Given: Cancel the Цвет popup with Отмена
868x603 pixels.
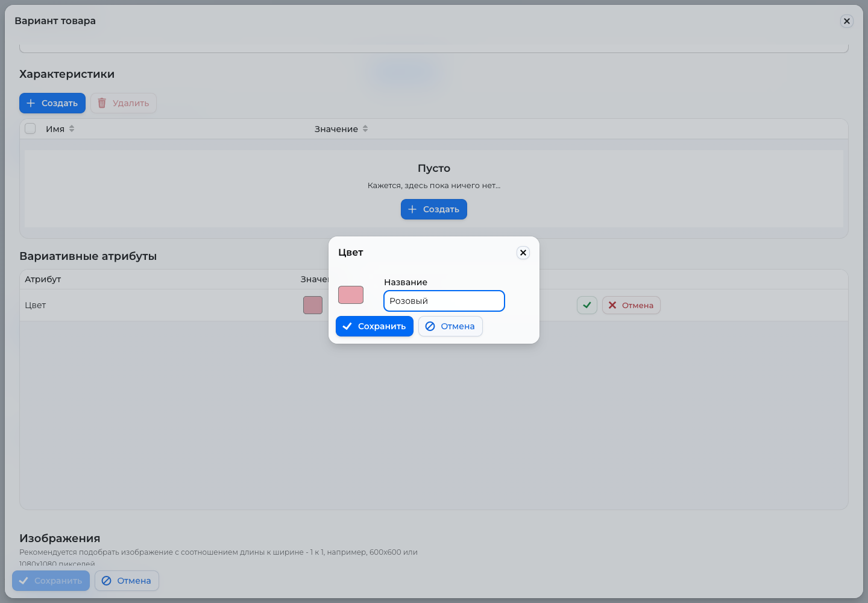Looking at the screenshot, I should point(450,326).
